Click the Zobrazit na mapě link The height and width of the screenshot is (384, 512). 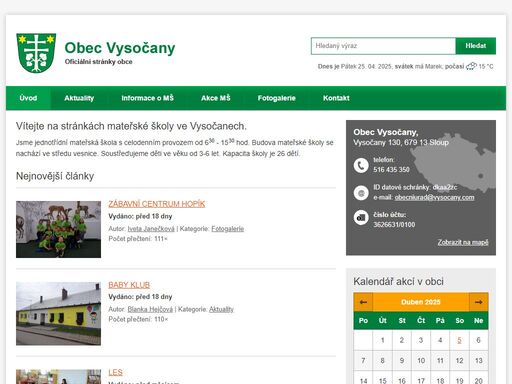coord(463,242)
